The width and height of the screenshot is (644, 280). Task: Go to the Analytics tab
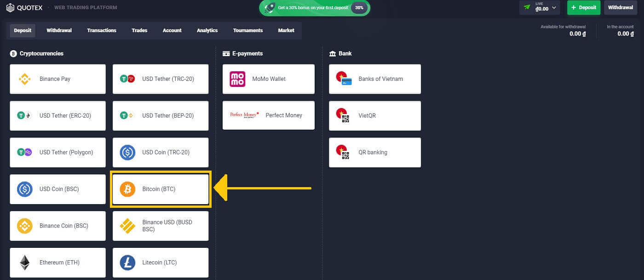207,30
